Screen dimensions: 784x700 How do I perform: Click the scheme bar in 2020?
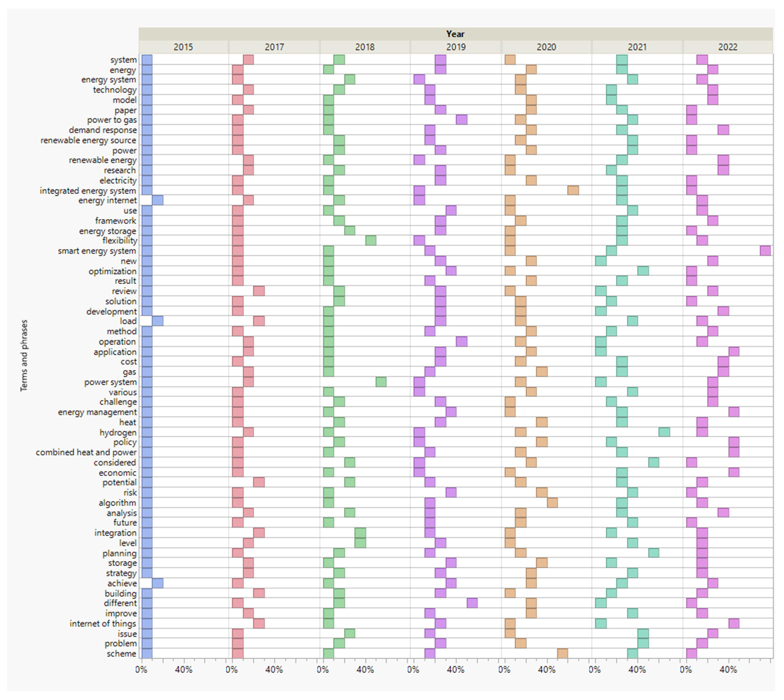562,653
